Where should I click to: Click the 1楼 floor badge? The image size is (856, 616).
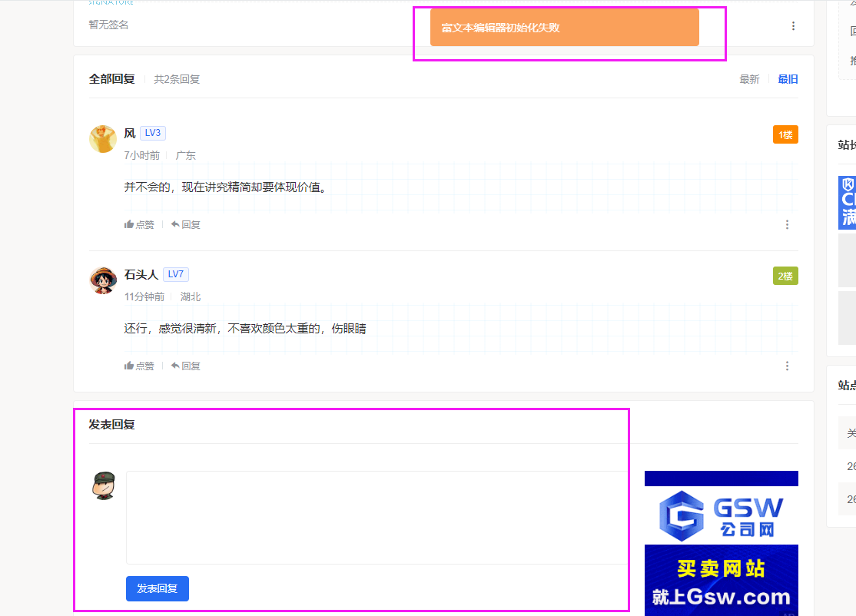pyautogui.click(x=785, y=134)
